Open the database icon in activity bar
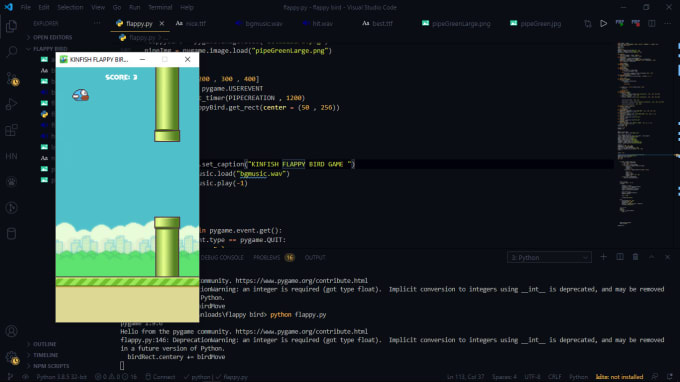This screenshot has width=680, height=382. tap(12, 234)
